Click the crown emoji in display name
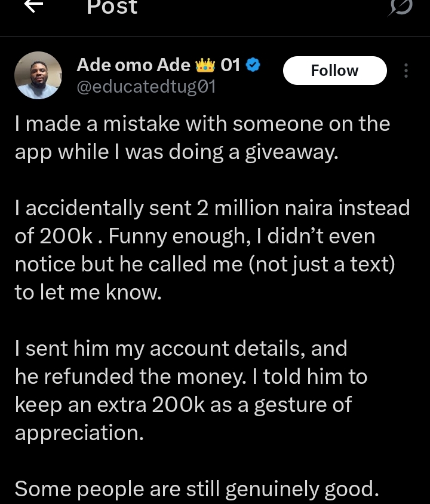The image size is (430, 504). point(205,65)
